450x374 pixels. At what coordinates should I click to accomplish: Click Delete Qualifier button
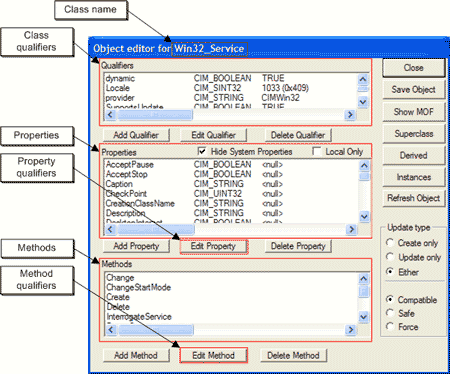pyautogui.click(x=298, y=135)
